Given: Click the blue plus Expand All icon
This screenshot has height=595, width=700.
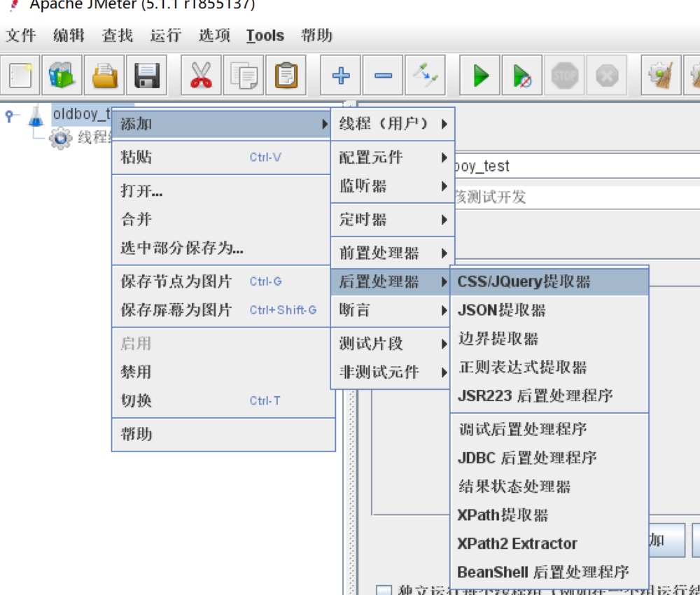Looking at the screenshot, I should coord(341,75).
